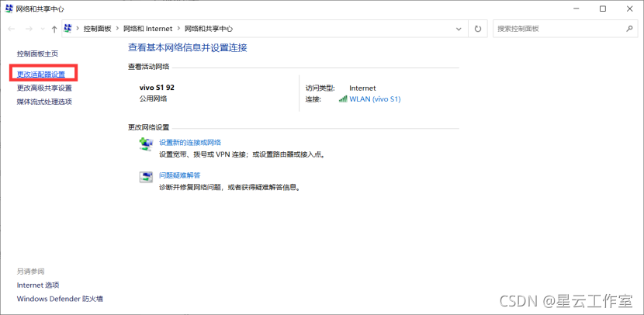
Task: Select the 网络和共享中心 breadcrumb
Action: coord(209,29)
